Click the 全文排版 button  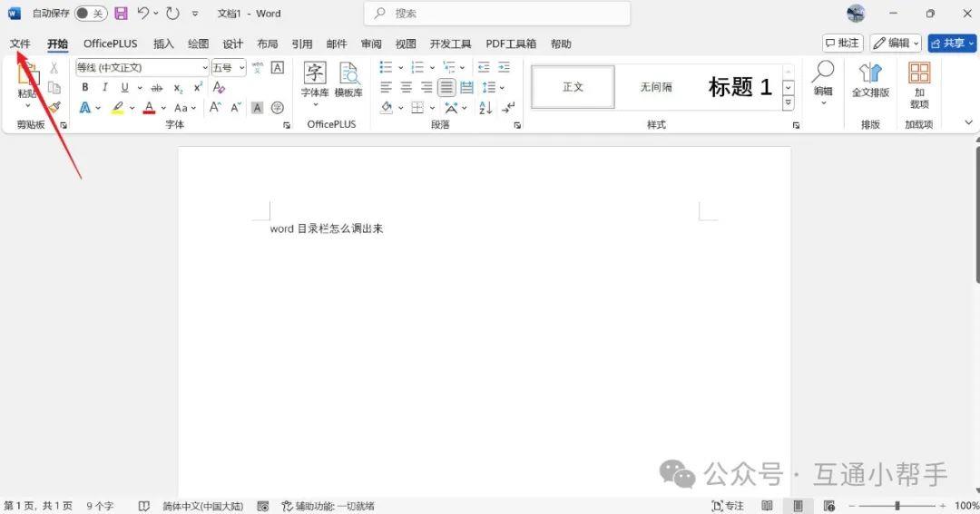[870, 80]
